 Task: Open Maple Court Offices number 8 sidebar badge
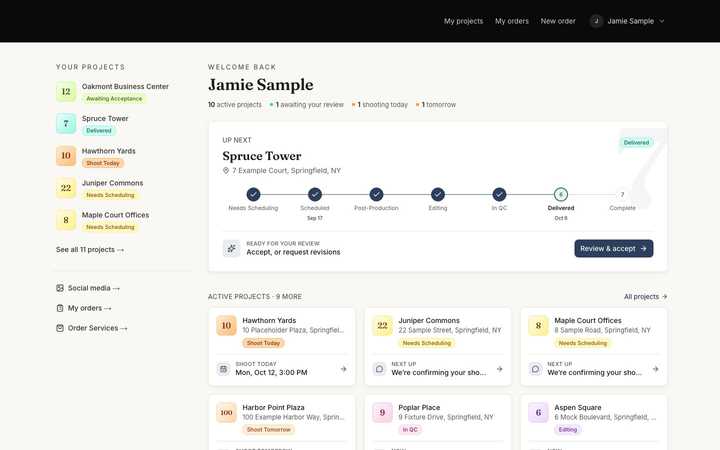point(66,220)
